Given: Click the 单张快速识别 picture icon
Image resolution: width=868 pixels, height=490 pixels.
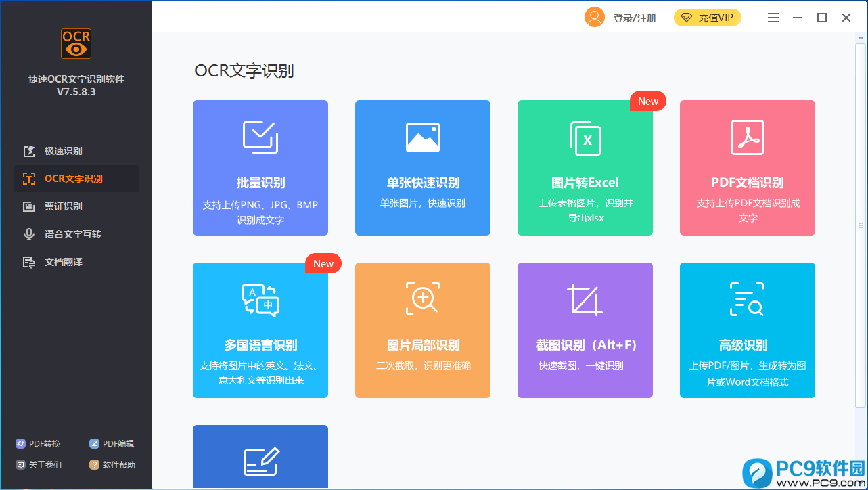Looking at the screenshot, I should pos(423,137).
